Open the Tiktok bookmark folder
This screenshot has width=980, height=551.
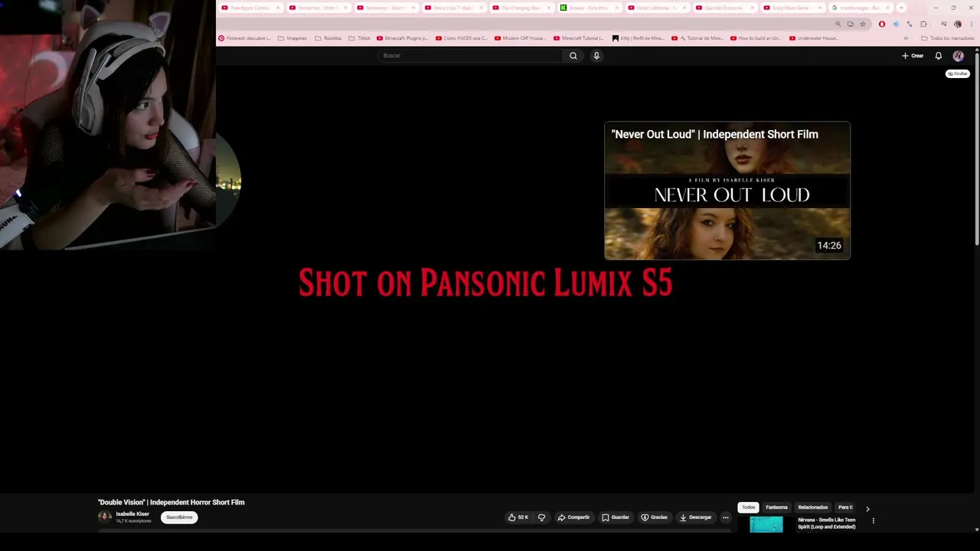click(359, 38)
